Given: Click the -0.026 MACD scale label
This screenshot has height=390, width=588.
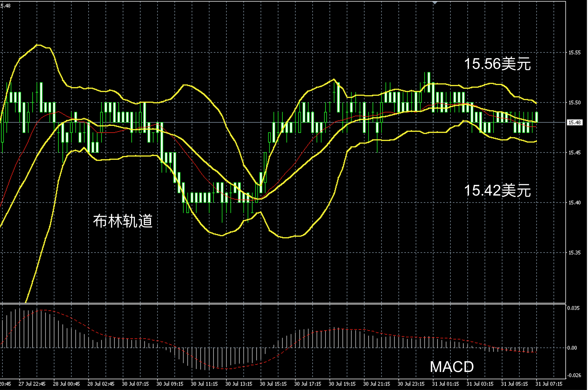Looking at the screenshot, I should coord(574,375).
